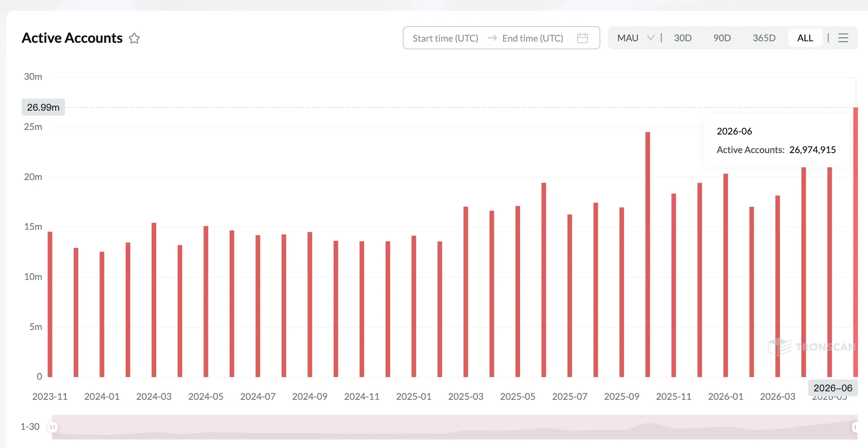Grab the right handle of range slider
Viewport: 868px width, 448px height.
click(x=855, y=427)
